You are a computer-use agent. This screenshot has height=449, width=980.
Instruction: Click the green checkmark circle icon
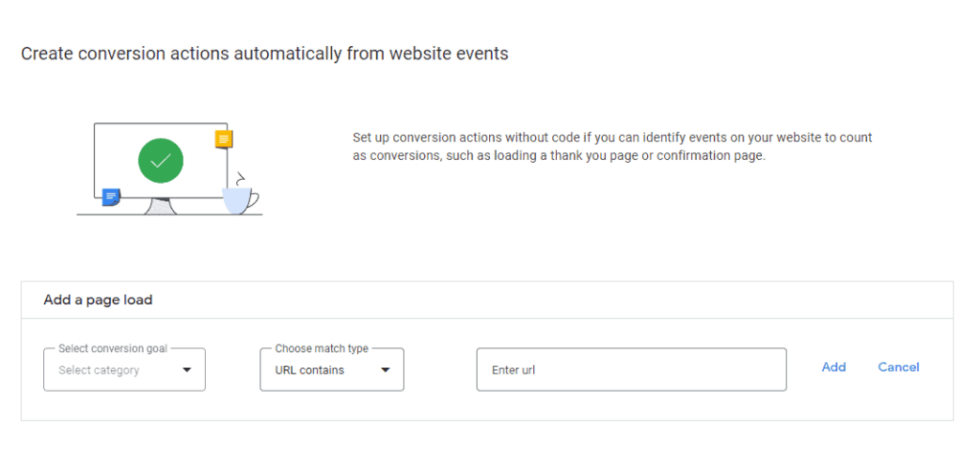click(161, 161)
